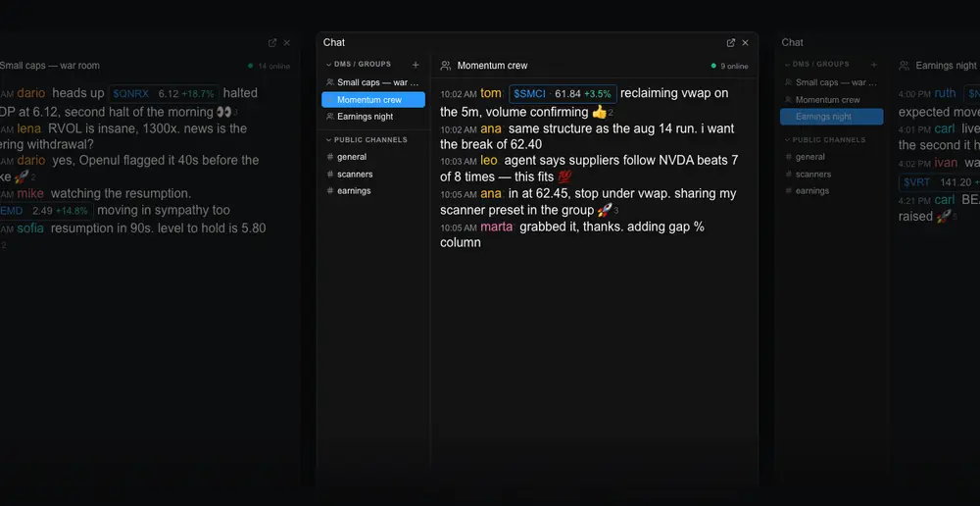
Task: Collapse DMS / GROUPS section in center Chat window
Action: [x=358, y=64]
